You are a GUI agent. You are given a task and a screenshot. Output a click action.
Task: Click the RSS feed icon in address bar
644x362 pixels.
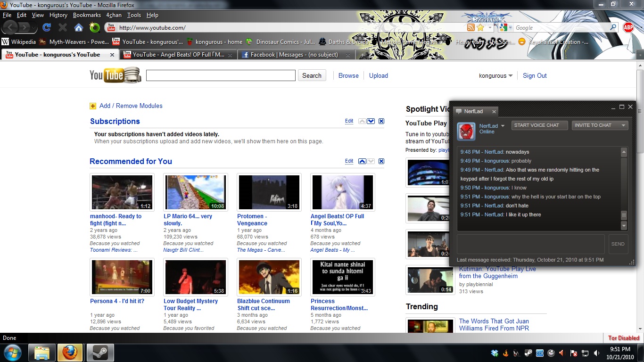click(471, 28)
